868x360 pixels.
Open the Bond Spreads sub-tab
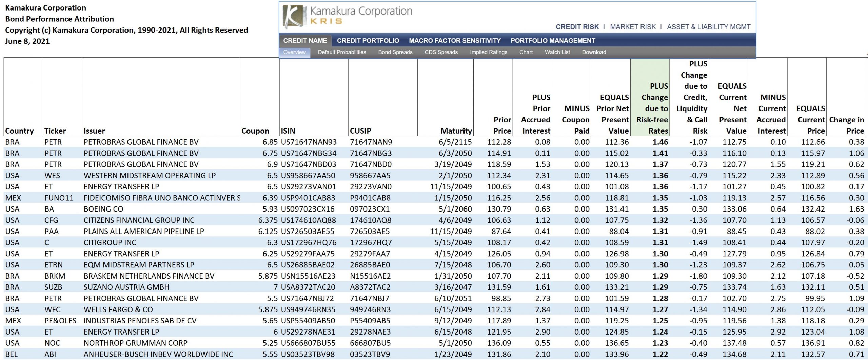(x=395, y=52)
